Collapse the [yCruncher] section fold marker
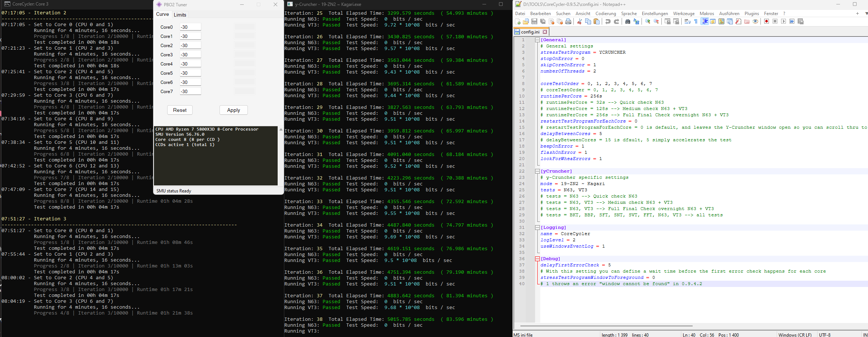 [537, 171]
